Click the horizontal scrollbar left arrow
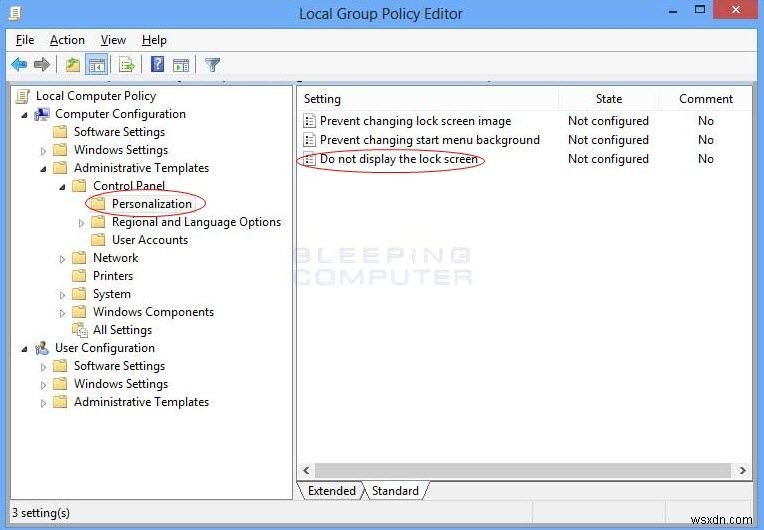 [x=306, y=470]
